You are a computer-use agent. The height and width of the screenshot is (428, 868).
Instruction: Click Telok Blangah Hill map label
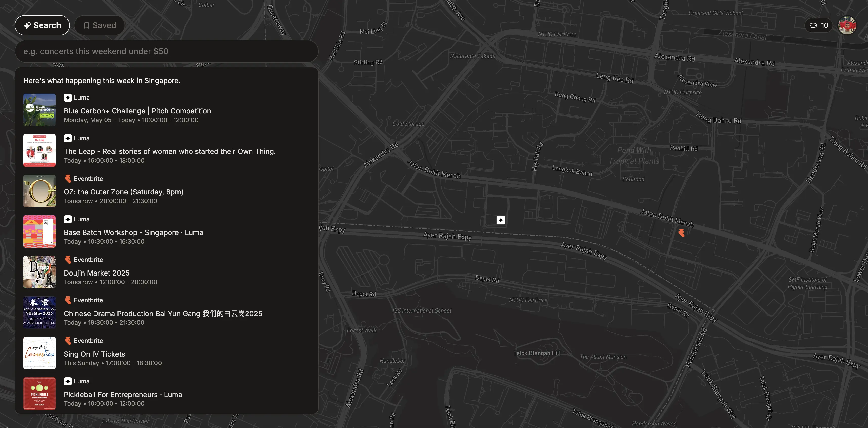coord(537,353)
